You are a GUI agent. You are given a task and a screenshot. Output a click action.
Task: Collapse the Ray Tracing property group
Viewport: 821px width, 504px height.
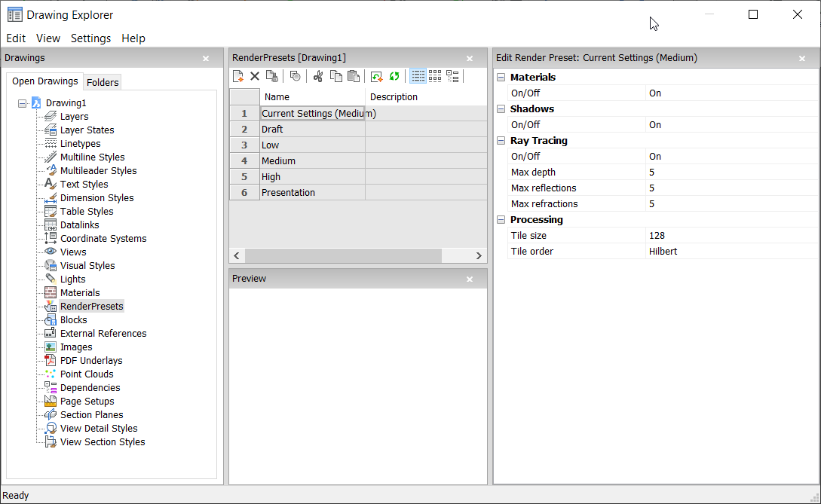coord(501,141)
